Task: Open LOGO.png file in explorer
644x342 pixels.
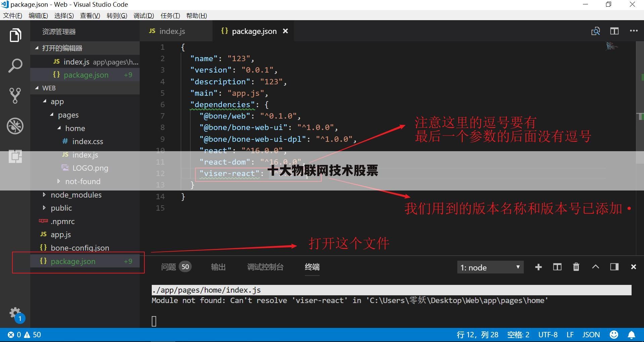Action: tap(90, 168)
